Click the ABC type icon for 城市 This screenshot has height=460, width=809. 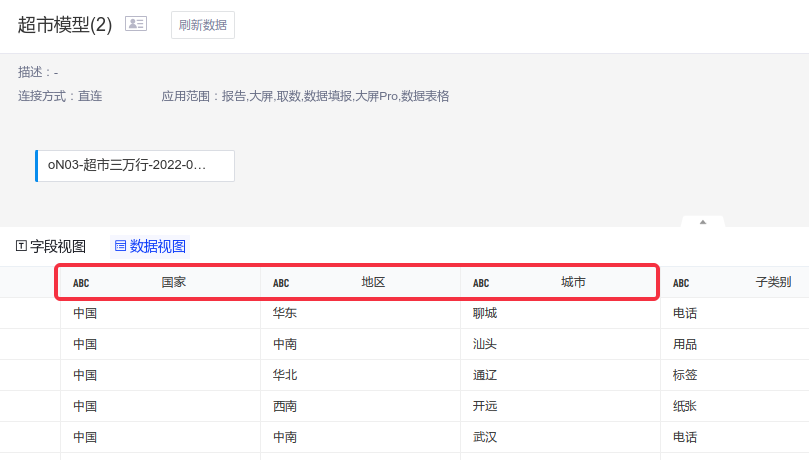coord(481,283)
